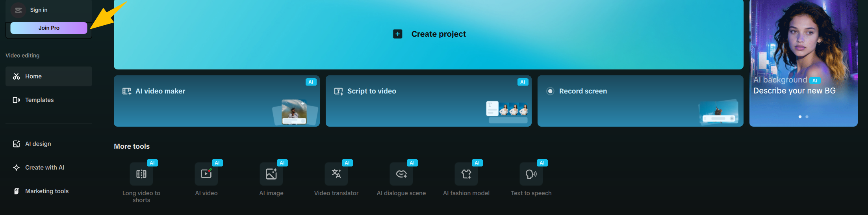
Task: Open Create with AI in the sidebar
Action: click(49, 167)
